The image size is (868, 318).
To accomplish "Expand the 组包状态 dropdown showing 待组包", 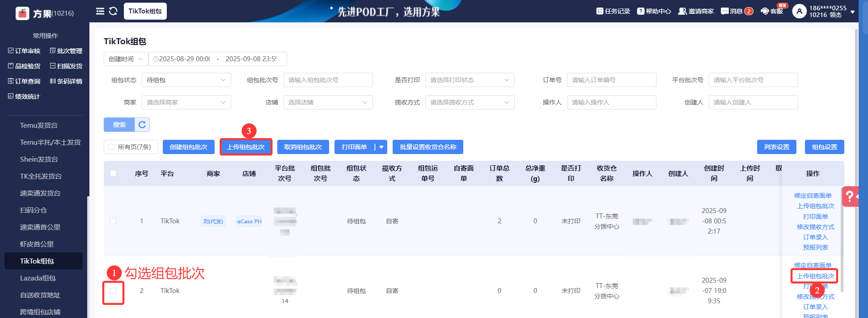I will tap(186, 80).
